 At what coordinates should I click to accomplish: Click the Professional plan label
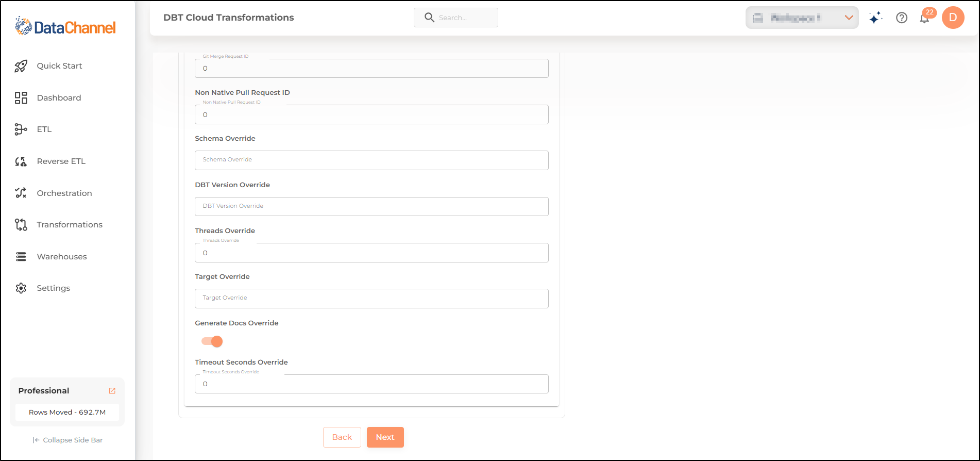(44, 391)
